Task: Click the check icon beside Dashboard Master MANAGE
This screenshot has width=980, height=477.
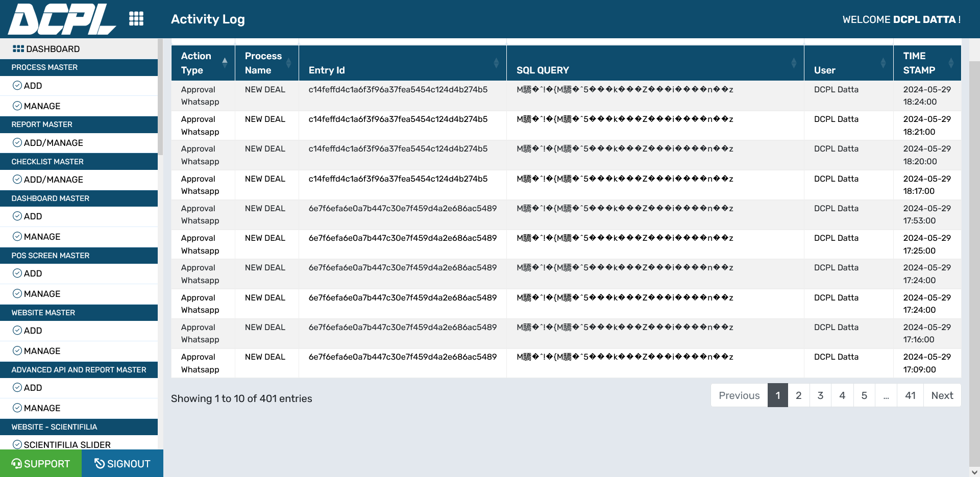Action: pos(17,237)
